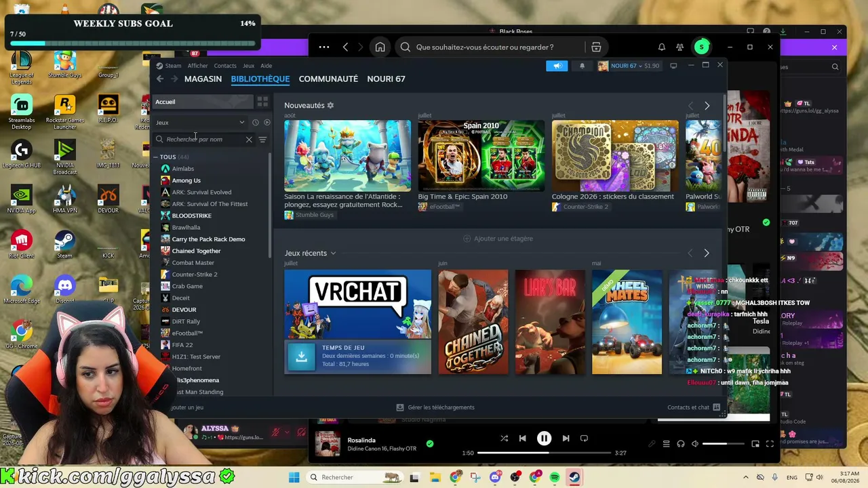
Task: Select Among Us in game list
Action: pos(186,180)
